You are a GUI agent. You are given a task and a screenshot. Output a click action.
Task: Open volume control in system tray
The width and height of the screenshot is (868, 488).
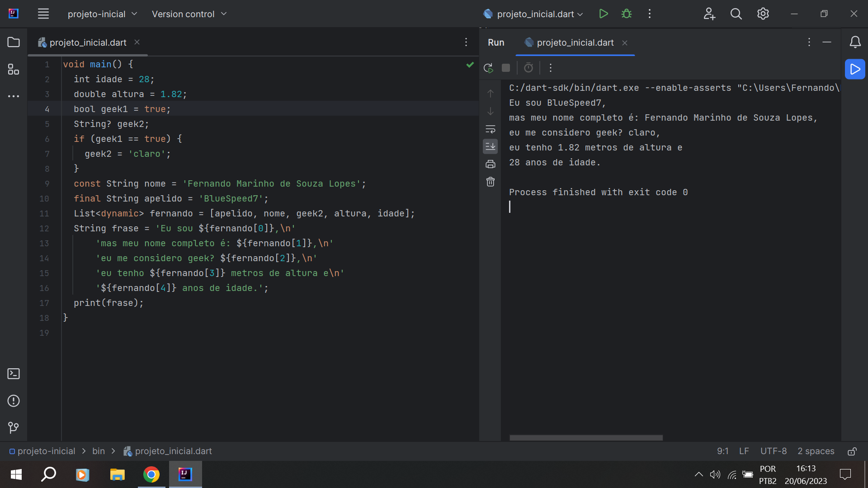tap(715, 474)
